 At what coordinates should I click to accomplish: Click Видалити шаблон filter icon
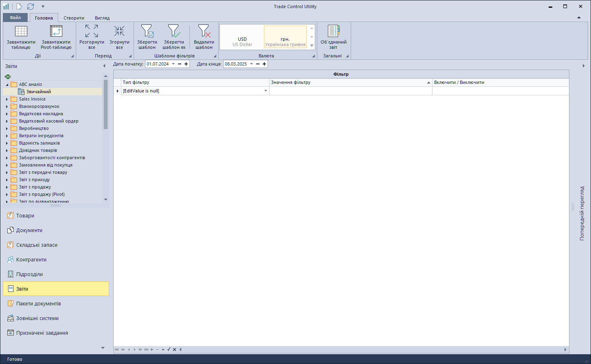pos(204,31)
